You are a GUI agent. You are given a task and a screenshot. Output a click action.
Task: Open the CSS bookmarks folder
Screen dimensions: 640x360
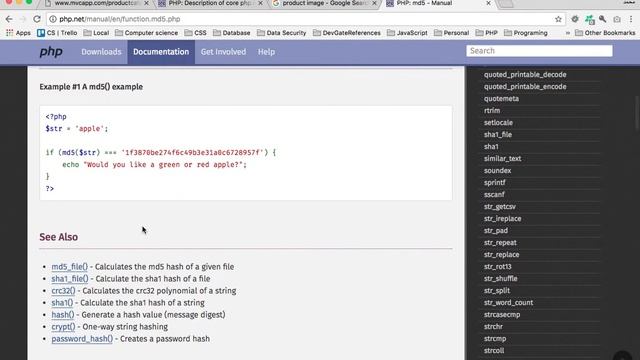point(196,33)
